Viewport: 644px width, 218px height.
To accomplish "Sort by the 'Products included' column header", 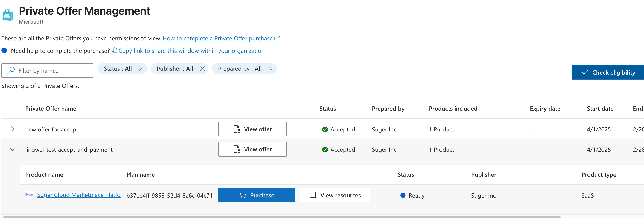I will coord(453,109).
